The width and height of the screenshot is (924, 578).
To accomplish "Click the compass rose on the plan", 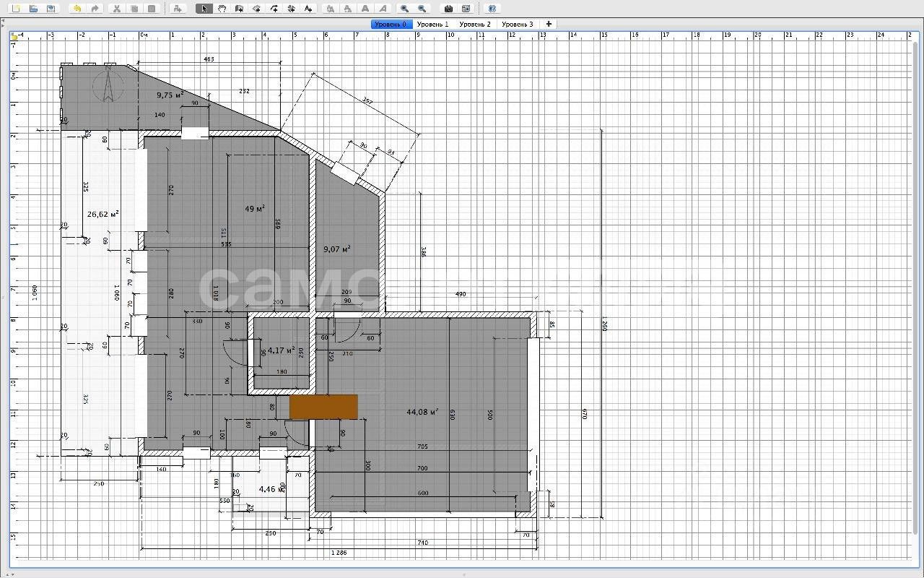I will click(x=108, y=86).
